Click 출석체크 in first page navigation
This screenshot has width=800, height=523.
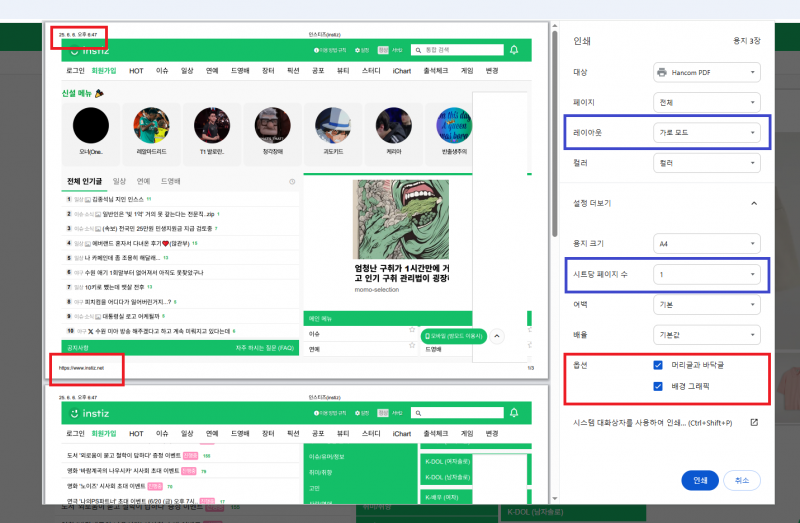tap(436, 71)
